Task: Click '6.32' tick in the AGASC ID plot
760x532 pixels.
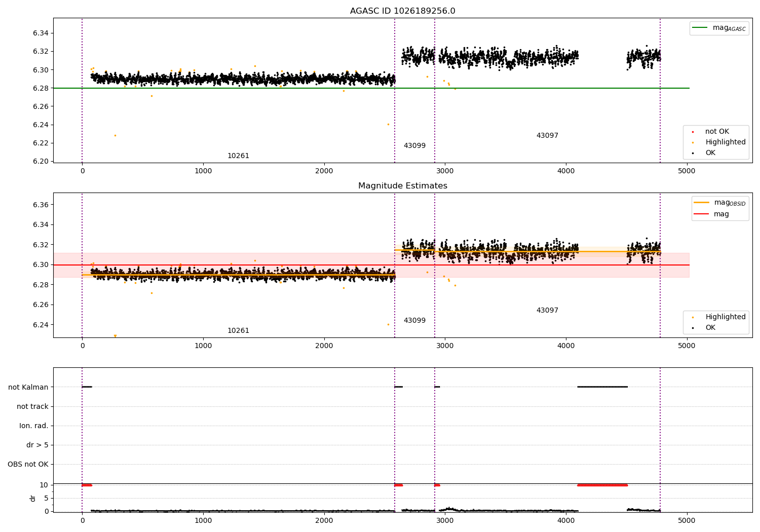Action: (41, 51)
